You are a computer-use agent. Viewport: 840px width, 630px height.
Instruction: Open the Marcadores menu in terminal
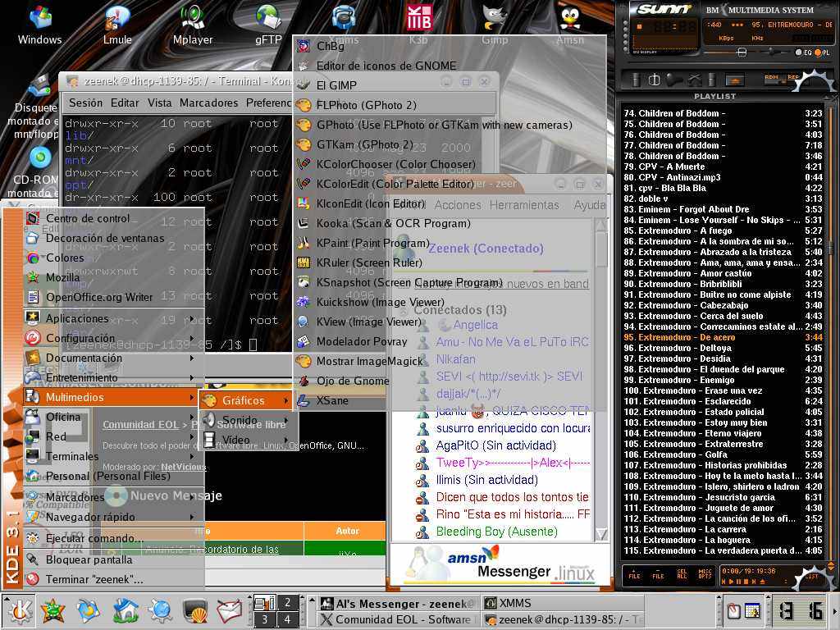click(x=208, y=103)
